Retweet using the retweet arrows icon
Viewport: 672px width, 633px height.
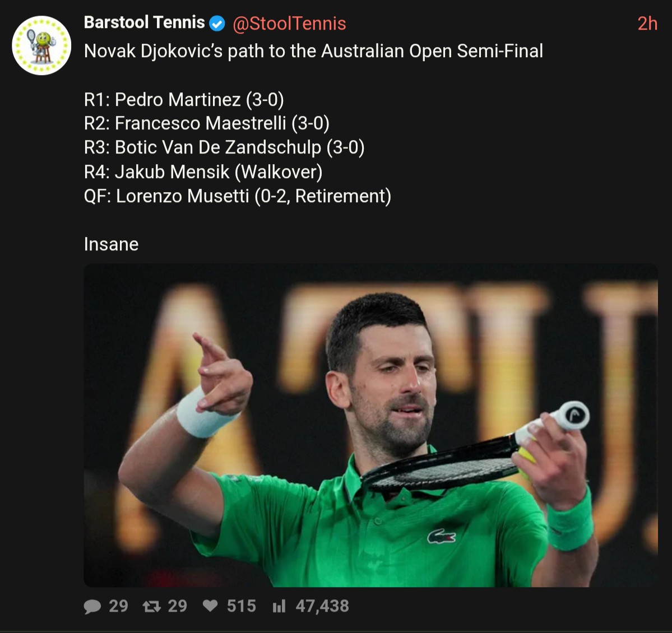(152, 607)
